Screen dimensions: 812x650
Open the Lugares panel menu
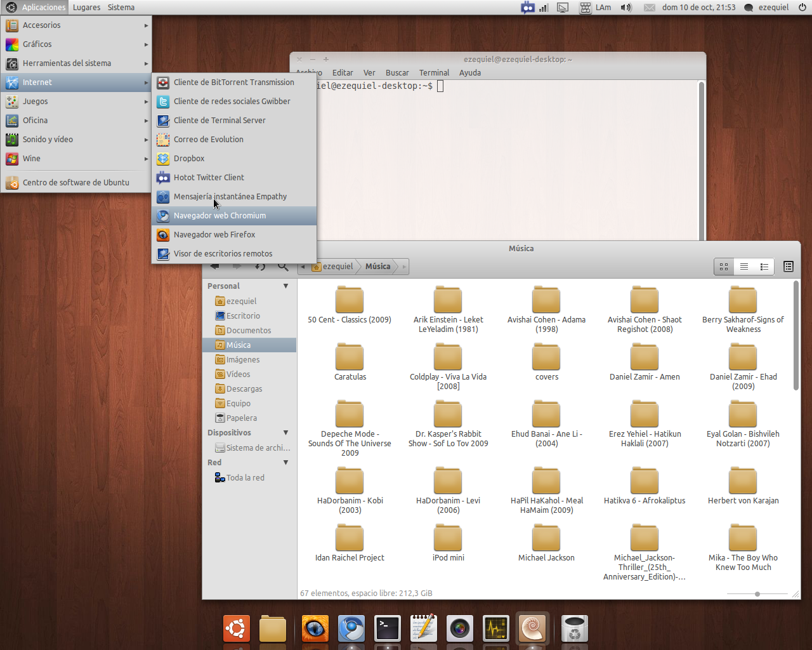[x=86, y=8]
